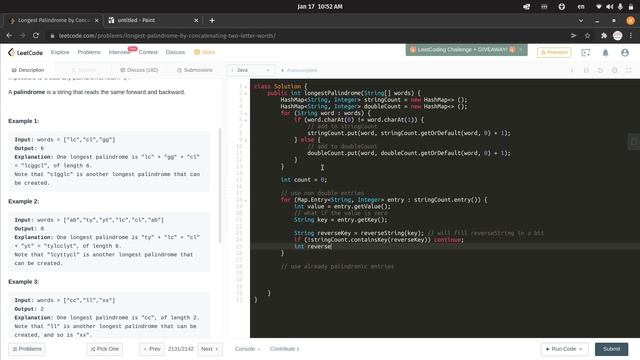Screen dimensions: 640x360
Task: Click 'Example 2:' heading text
Action: coord(24,202)
